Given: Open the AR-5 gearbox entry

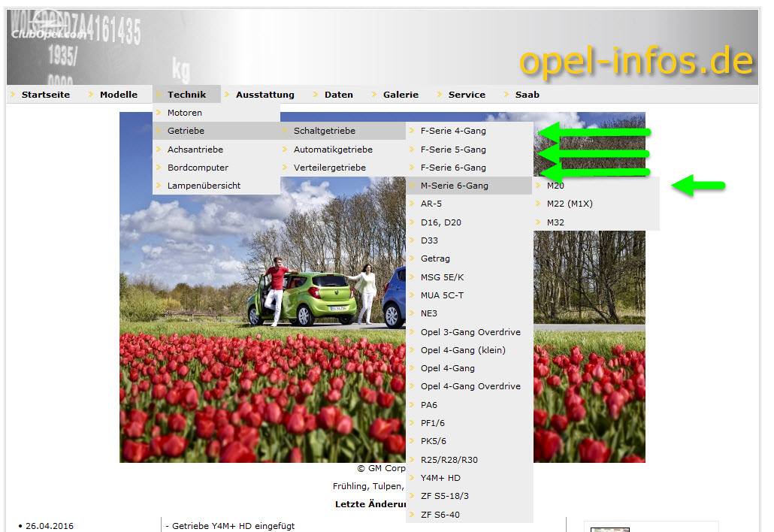Looking at the screenshot, I should [x=470, y=204].
